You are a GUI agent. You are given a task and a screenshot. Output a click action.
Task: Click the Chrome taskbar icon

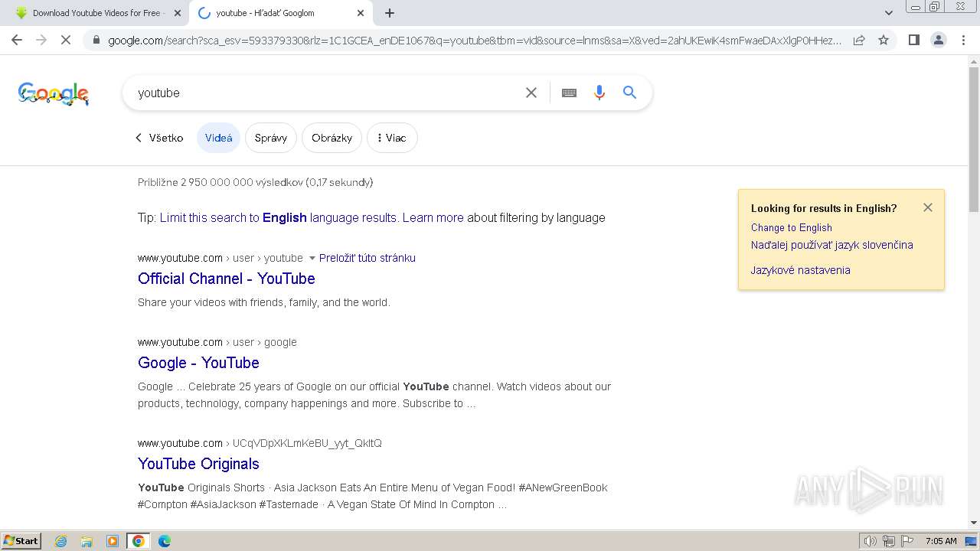tap(139, 541)
